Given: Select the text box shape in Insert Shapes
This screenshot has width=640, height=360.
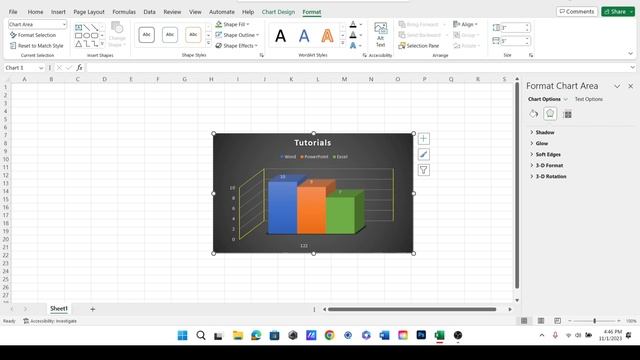Looking at the screenshot, I should pyautogui.click(x=78, y=28).
